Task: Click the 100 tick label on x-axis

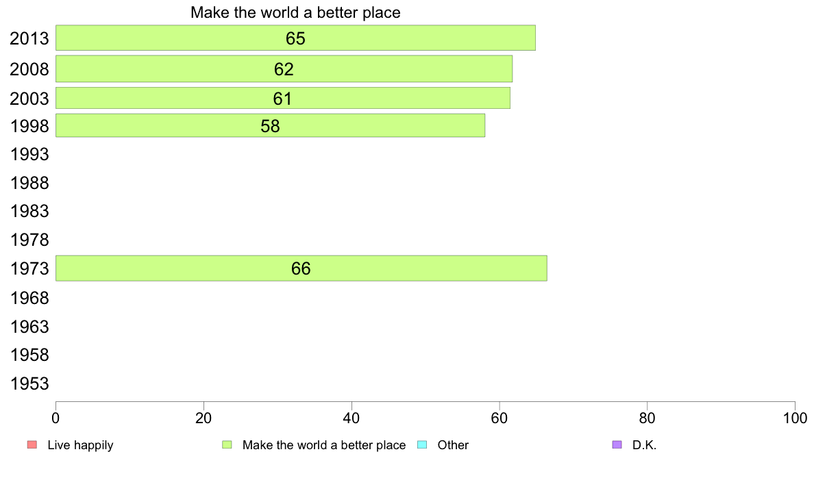Action: click(x=795, y=418)
